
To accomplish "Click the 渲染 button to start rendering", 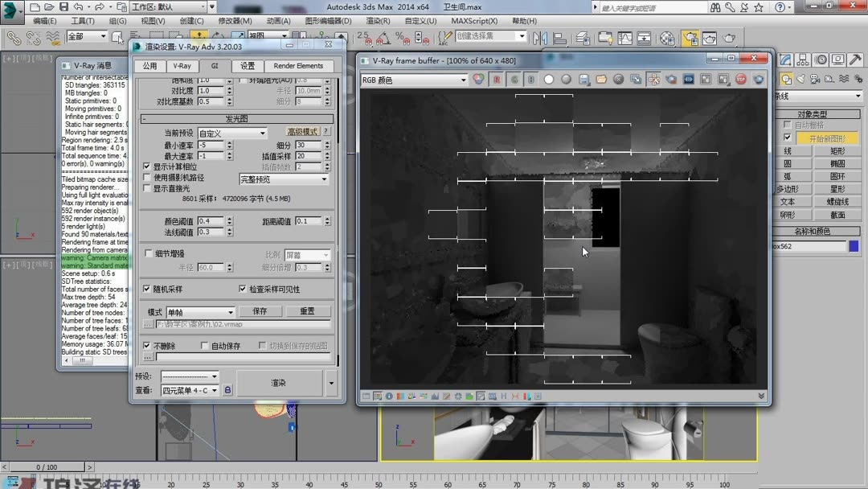I will [x=280, y=383].
